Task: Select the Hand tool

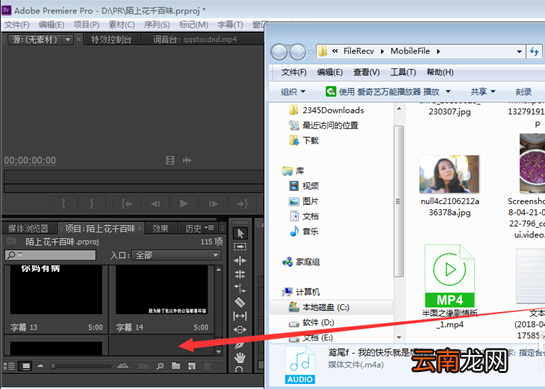Action: click(240, 357)
